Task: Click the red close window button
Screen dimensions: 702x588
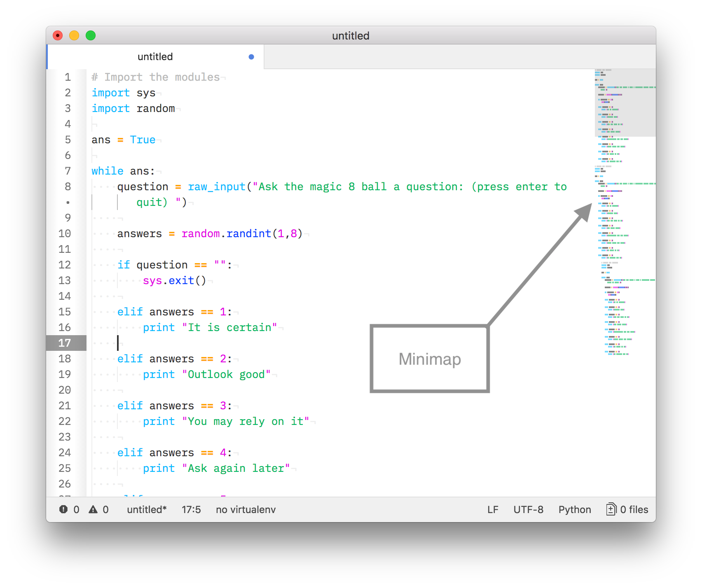Action: (x=58, y=36)
